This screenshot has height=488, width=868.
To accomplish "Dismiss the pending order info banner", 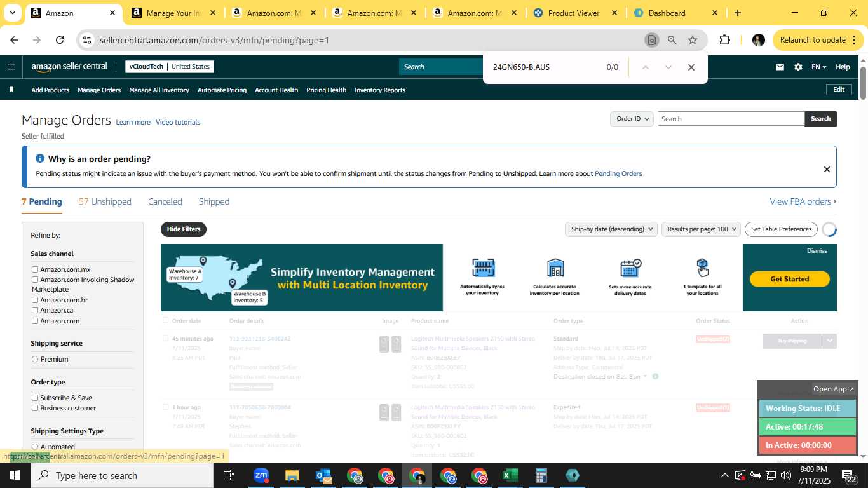I will 827,169.
